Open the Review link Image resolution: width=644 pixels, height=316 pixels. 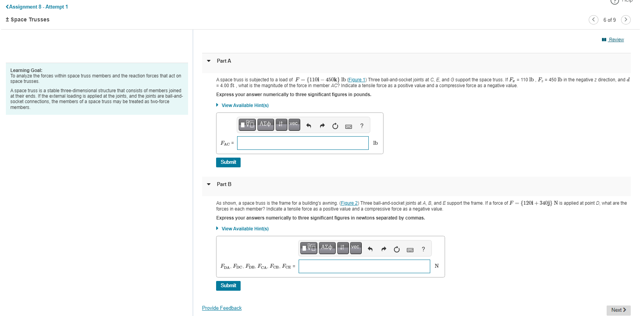[613, 40]
